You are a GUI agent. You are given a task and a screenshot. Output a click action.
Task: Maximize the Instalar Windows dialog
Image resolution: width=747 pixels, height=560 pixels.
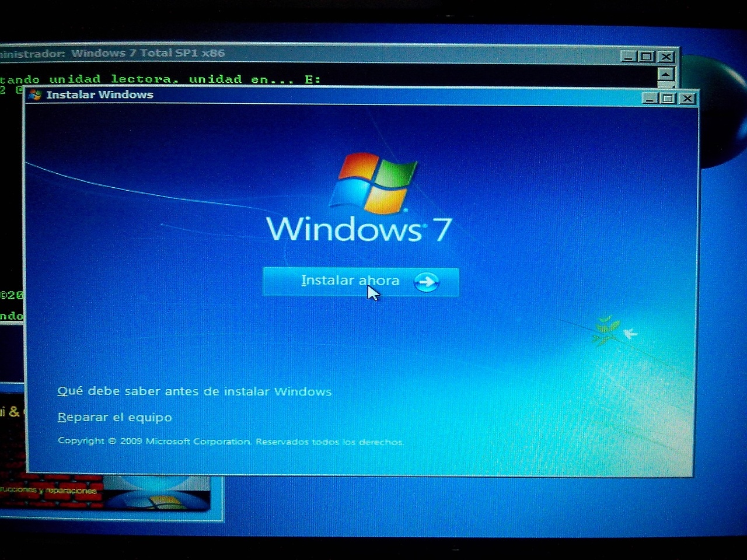(668, 99)
